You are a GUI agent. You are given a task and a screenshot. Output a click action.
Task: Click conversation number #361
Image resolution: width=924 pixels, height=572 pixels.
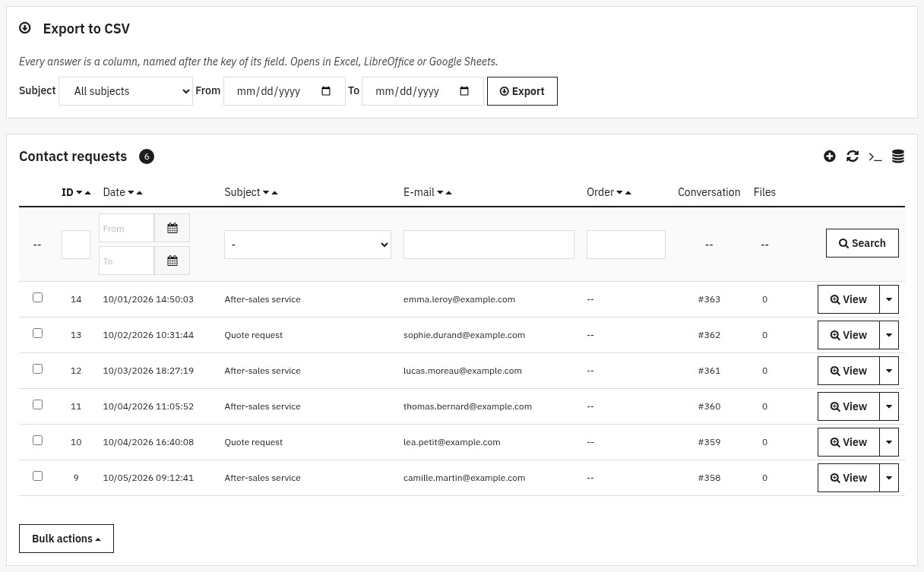(709, 371)
